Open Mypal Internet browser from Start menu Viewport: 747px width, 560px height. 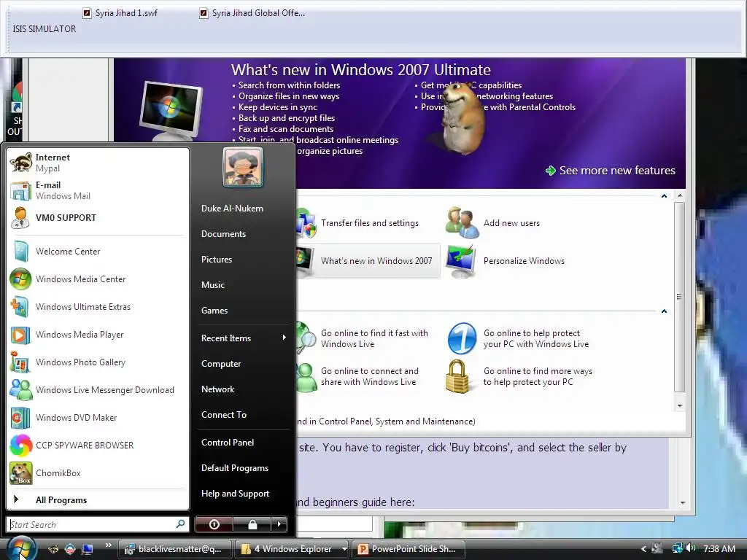click(x=98, y=163)
